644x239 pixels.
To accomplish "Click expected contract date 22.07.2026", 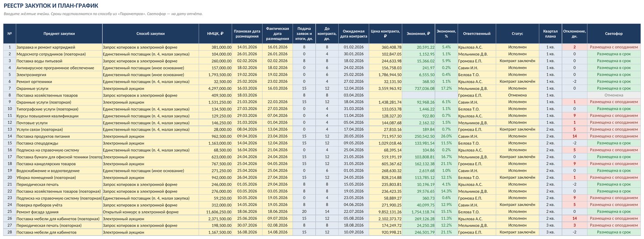I will tap(354, 211).
